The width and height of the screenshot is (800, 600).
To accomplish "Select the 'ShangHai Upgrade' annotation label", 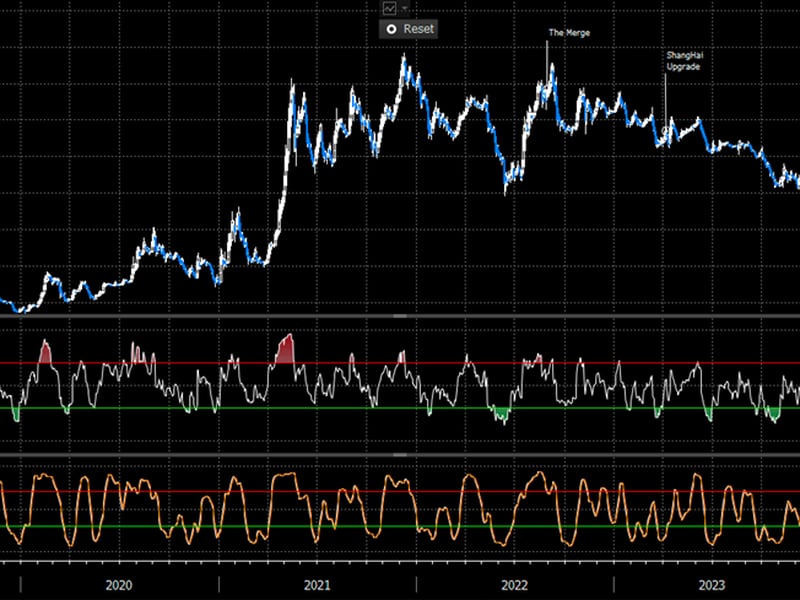I will point(685,60).
